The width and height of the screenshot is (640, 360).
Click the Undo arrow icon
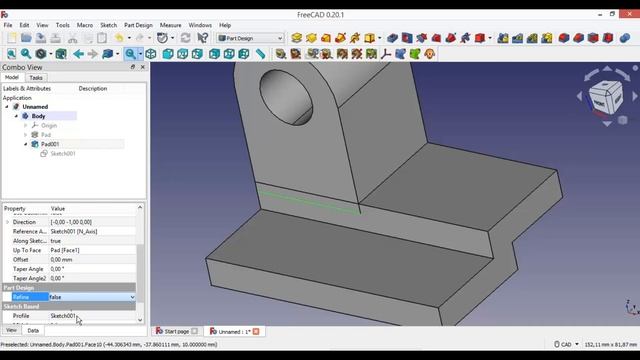[119, 38]
